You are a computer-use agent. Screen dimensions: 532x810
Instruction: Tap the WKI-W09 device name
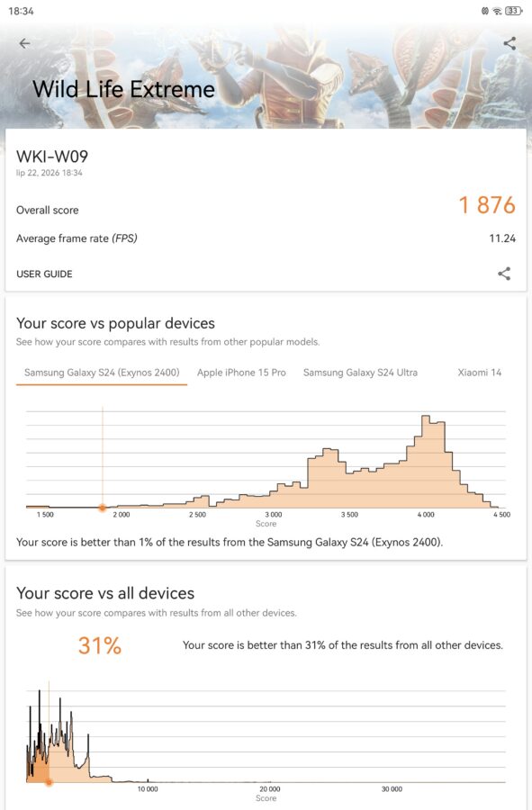coord(52,157)
